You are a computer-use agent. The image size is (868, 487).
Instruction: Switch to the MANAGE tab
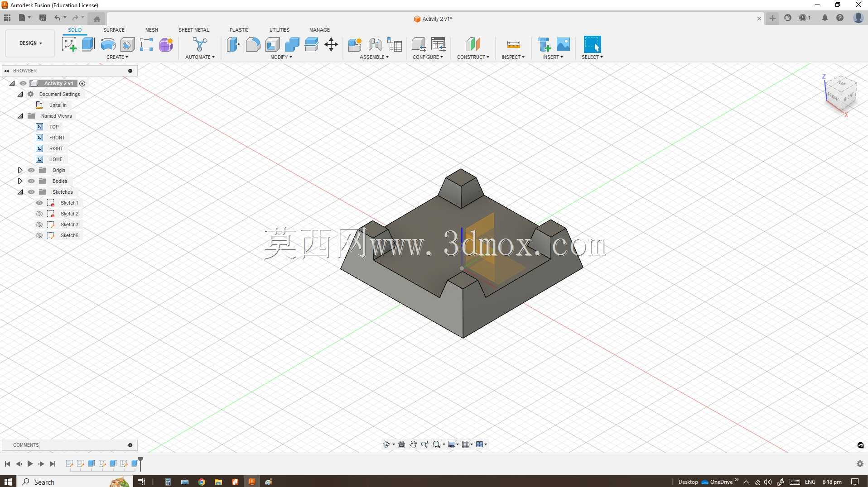(x=319, y=30)
